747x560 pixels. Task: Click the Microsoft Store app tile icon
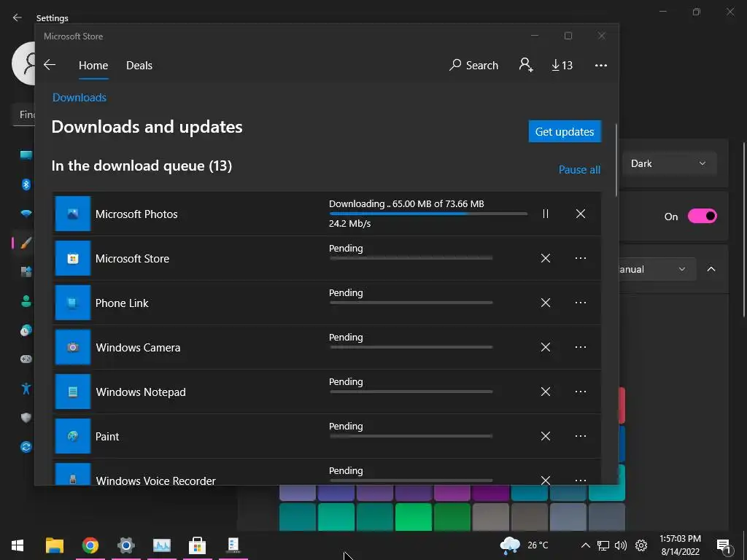tap(73, 258)
